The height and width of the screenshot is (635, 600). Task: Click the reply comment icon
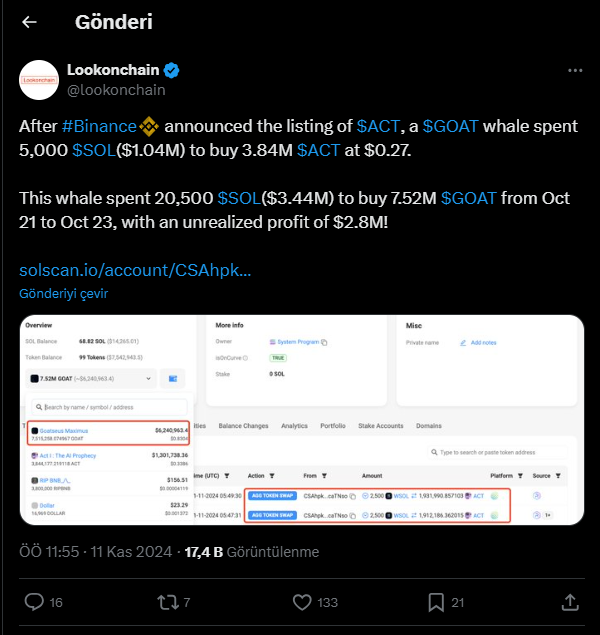33,602
